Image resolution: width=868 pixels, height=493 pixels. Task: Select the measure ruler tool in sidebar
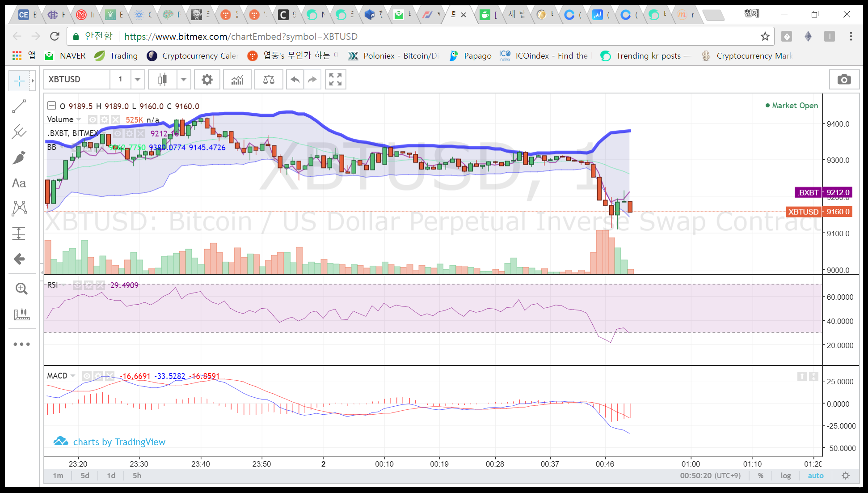pos(21,314)
